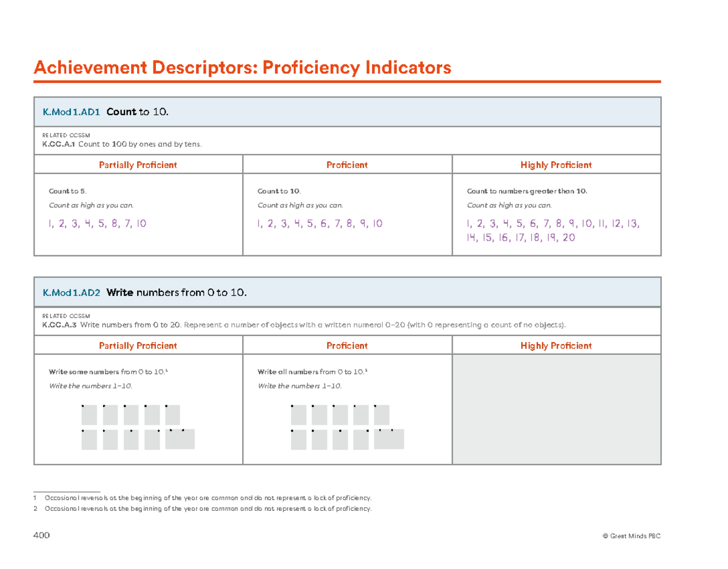Select the K.CC.A.1 standard reference
The height and width of the screenshot is (569, 728).
pyautogui.click(x=59, y=144)
